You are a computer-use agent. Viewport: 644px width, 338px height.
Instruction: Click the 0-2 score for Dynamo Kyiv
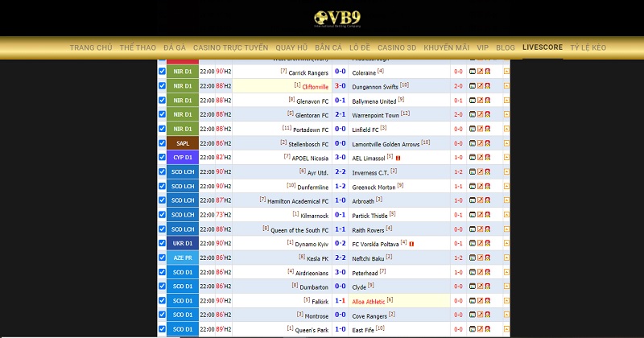click(x=340, y=243)
